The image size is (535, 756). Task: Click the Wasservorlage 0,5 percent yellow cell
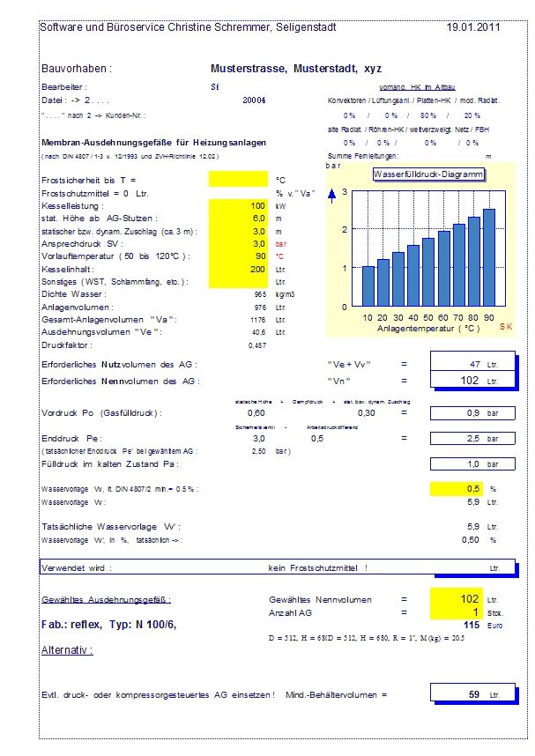(x=456, y=489)
